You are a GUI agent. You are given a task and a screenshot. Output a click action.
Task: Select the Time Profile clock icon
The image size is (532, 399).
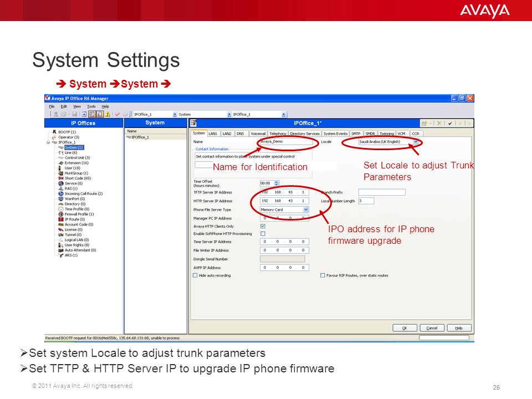pyautogui.click(x=61, y=209)
